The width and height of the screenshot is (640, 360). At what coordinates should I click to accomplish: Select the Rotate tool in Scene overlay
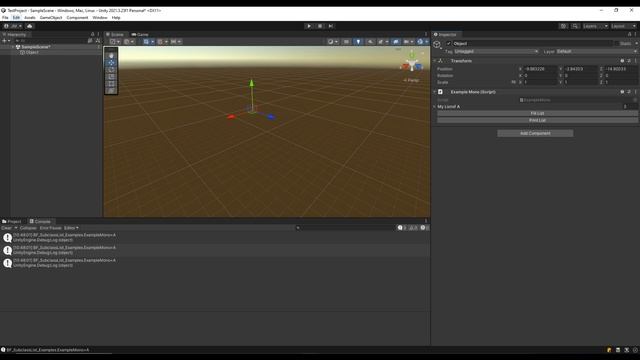(x=111, y=70)
